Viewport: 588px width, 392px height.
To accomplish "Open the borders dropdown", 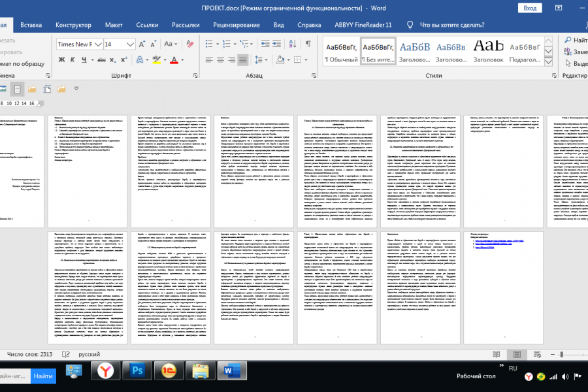I will click(306, 59).
